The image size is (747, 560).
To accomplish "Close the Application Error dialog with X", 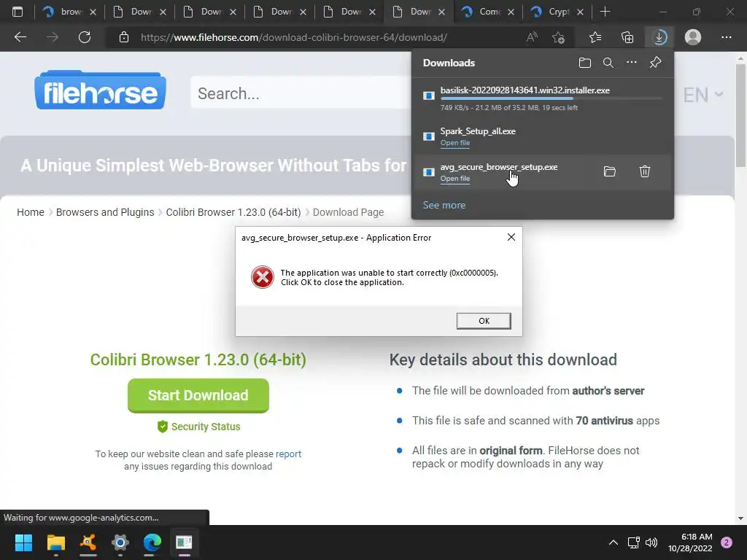I will click(511, 237).
